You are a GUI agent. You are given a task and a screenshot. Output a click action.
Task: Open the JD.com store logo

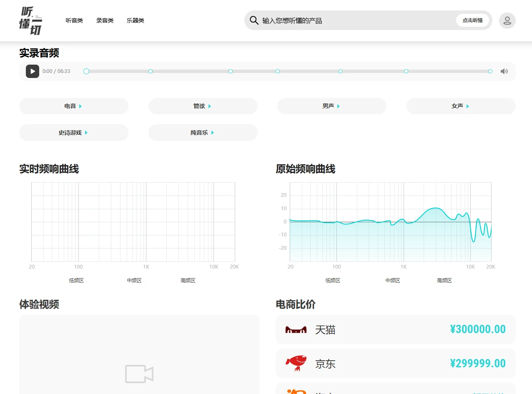(x=296, y=364)
